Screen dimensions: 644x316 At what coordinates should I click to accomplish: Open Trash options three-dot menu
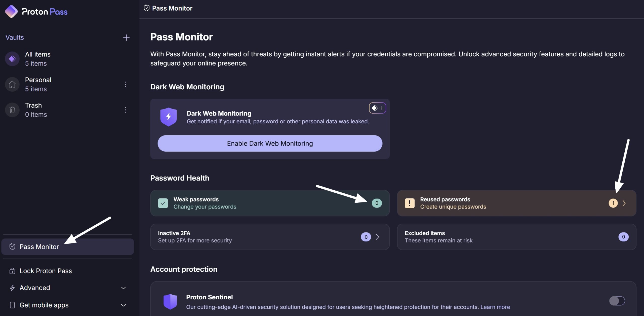coord(125,110)
